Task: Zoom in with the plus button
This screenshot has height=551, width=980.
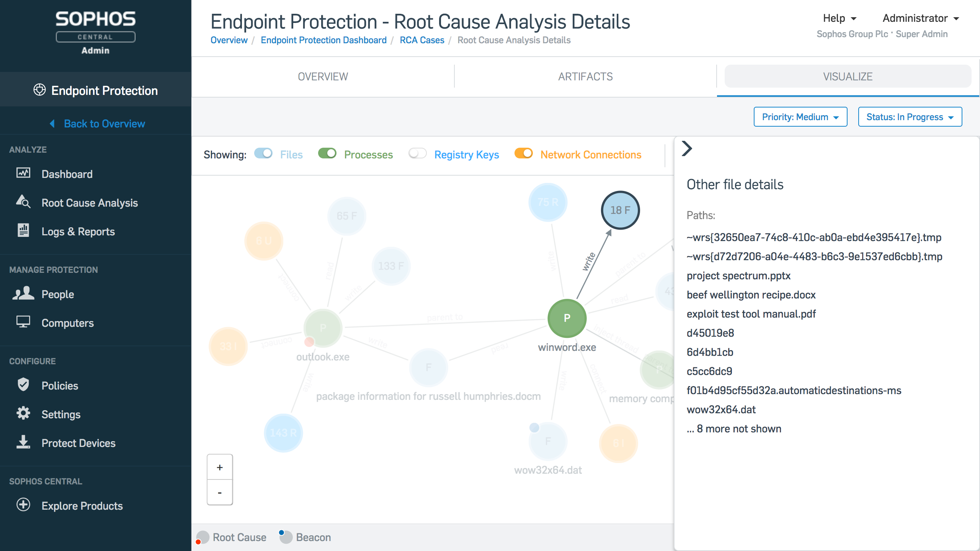Action: pos(220,467)
